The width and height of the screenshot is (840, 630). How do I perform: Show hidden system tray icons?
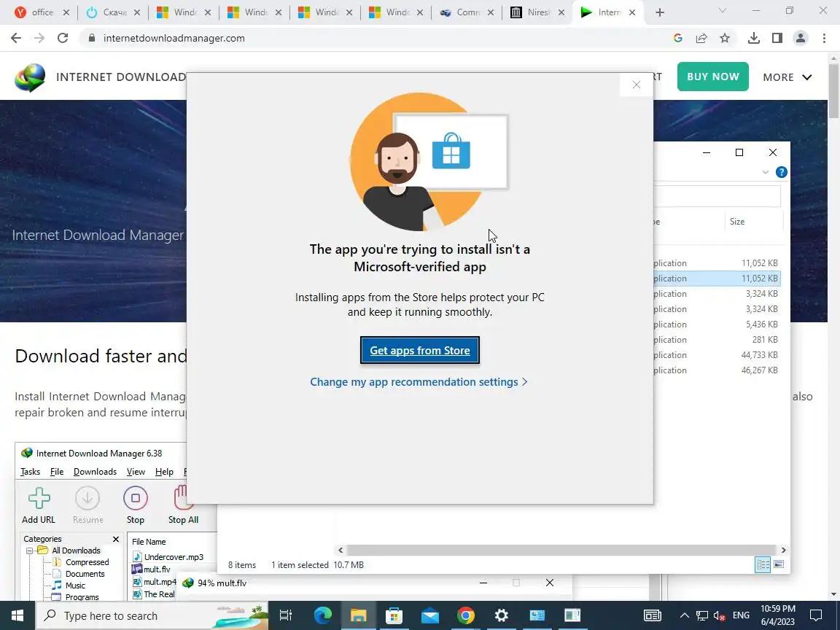pos(684,615)
